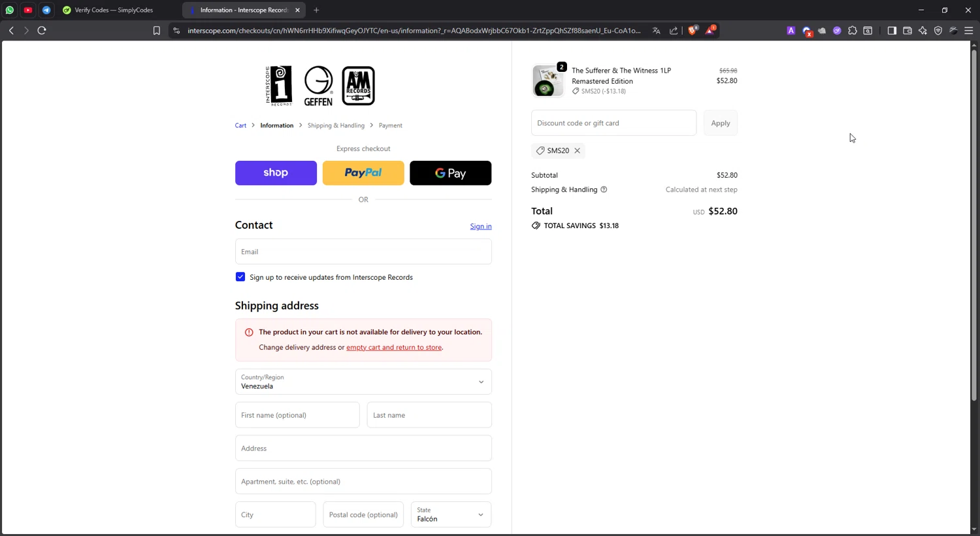This screenshot has width=980, height=536.
Task: Open the pinned Telegram tab
Action: [46, 10]
